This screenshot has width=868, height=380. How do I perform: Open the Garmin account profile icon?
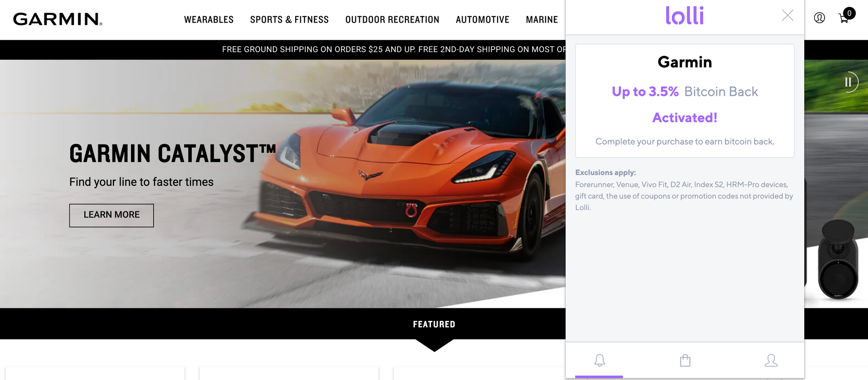coord(819,18)
